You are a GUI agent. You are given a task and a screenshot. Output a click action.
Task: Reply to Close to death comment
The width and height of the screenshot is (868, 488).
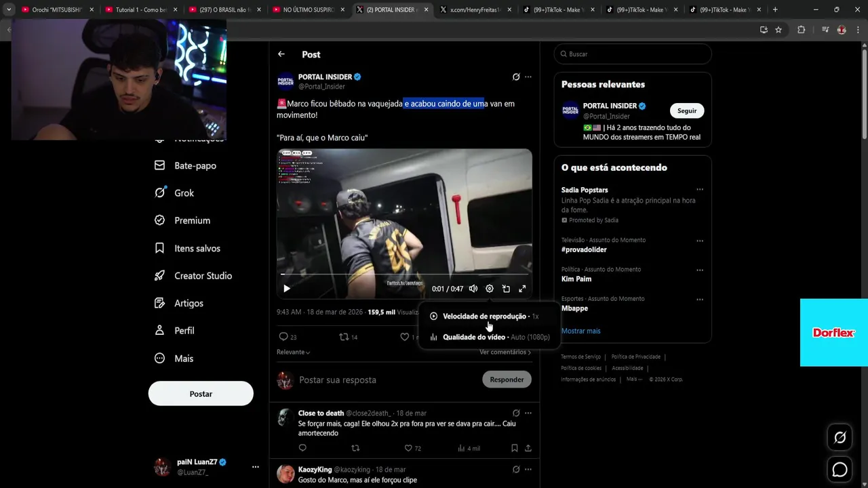pos(302,448)
